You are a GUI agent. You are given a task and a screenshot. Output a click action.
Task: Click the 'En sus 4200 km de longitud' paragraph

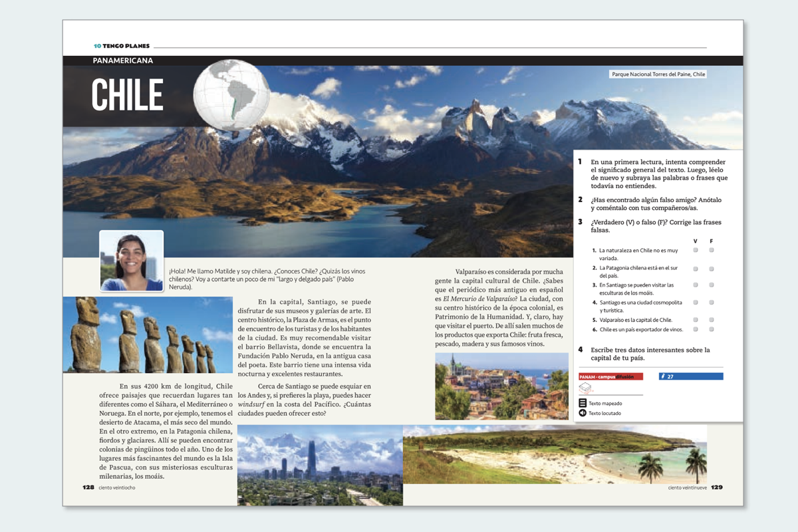[x=167, y=431]
